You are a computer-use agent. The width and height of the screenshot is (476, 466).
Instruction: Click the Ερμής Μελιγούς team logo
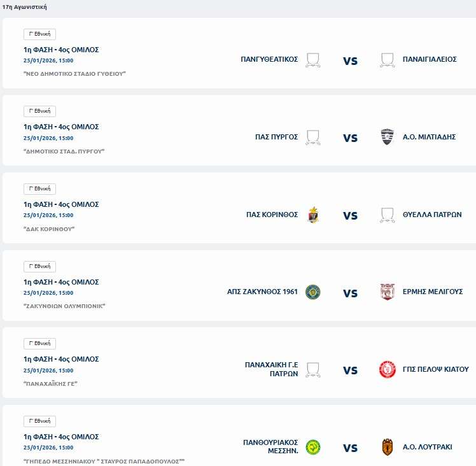[x=387, y=292]
